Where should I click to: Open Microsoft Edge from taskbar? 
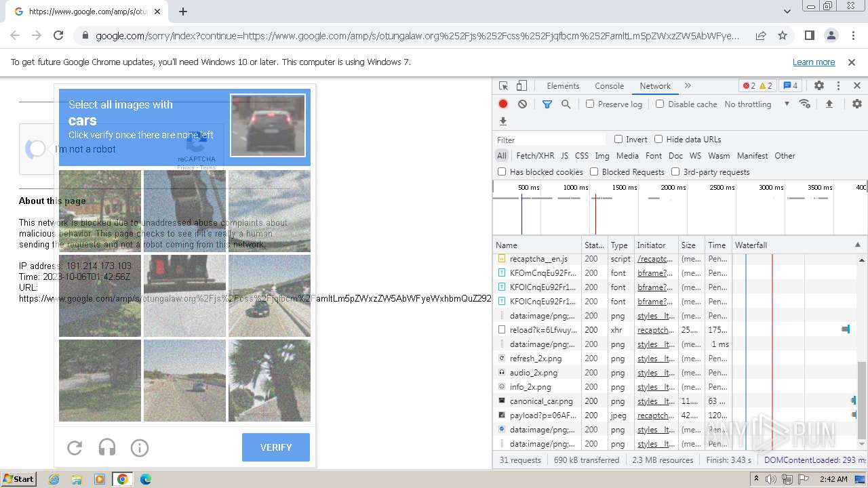(145, 479)
